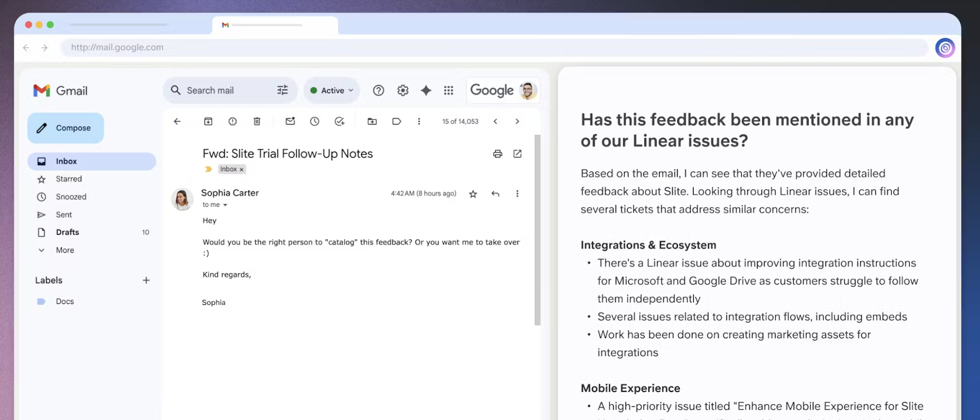Click the Labels tag icon

[x=397, y=121]
